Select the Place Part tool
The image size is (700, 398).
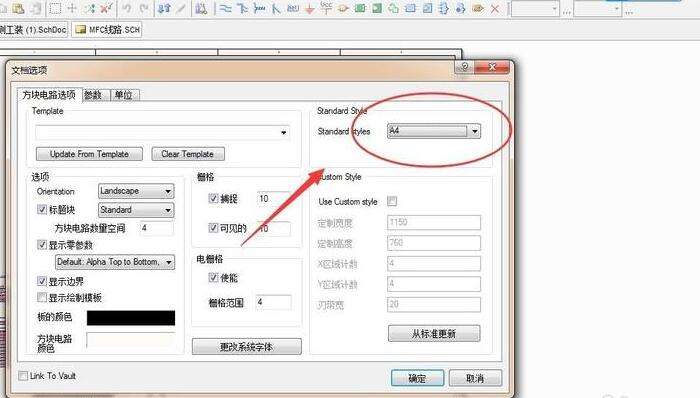pyautogui.click(x=343, y=8)
